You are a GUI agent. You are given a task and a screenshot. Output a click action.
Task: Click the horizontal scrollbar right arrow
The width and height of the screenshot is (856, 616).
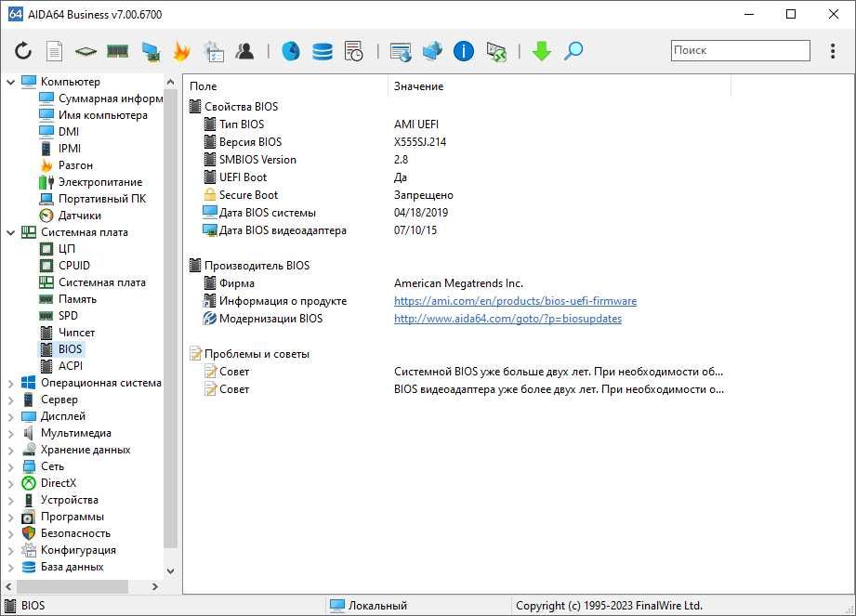tap(155, 586)
